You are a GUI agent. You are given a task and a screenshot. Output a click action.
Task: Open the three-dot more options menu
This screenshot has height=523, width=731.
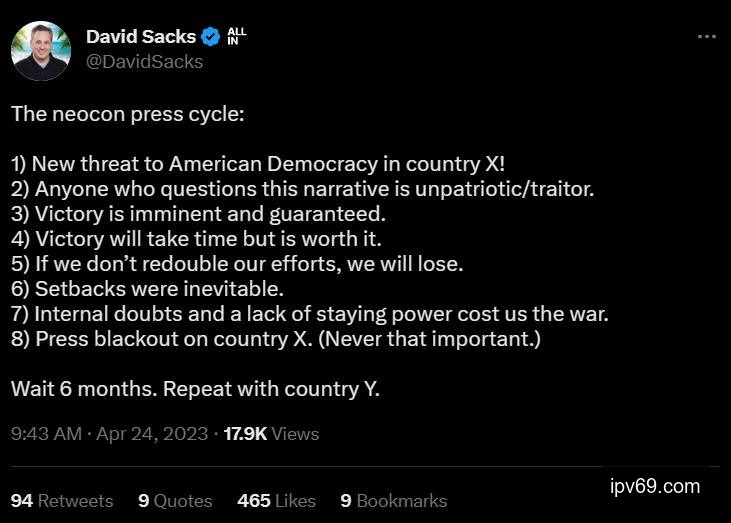click(706, 37)
